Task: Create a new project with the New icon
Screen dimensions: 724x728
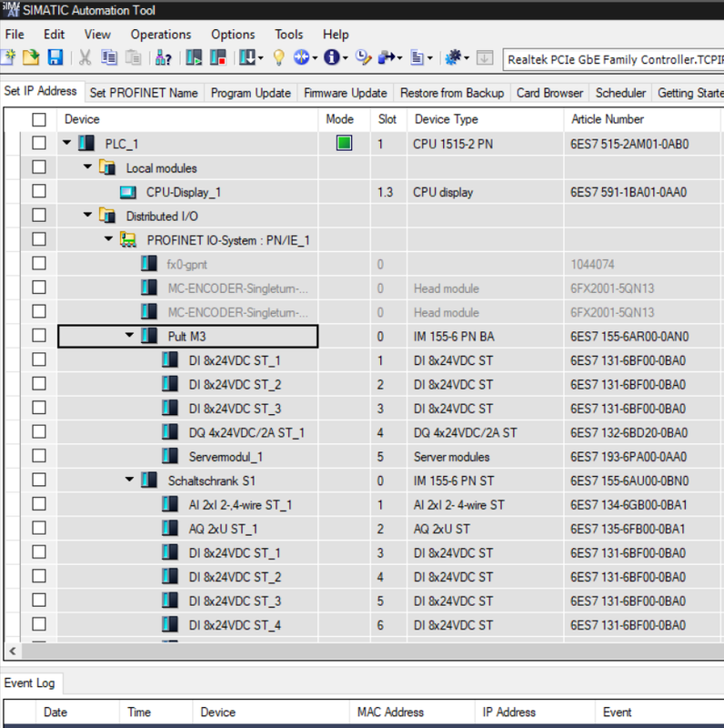Action: click(8, 57)
